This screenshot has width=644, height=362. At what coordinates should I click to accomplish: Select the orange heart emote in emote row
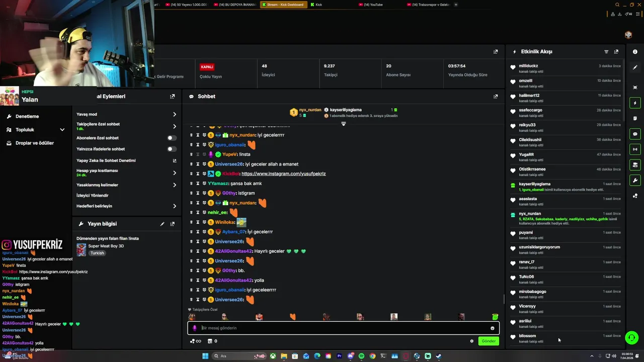293,317
